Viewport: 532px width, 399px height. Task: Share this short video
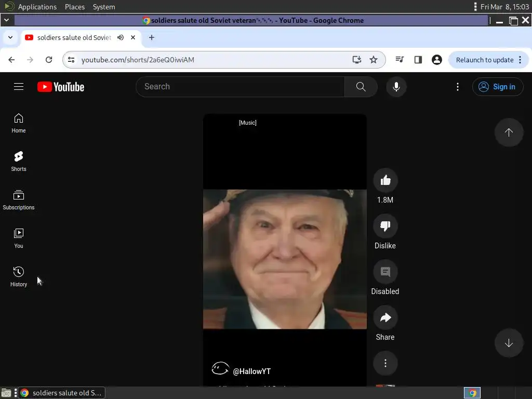tap(385, 317)
